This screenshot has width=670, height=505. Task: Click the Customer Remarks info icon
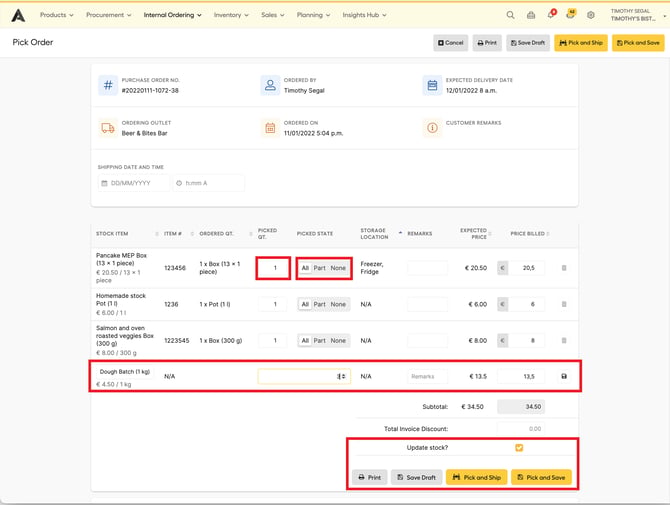[432, 128]
